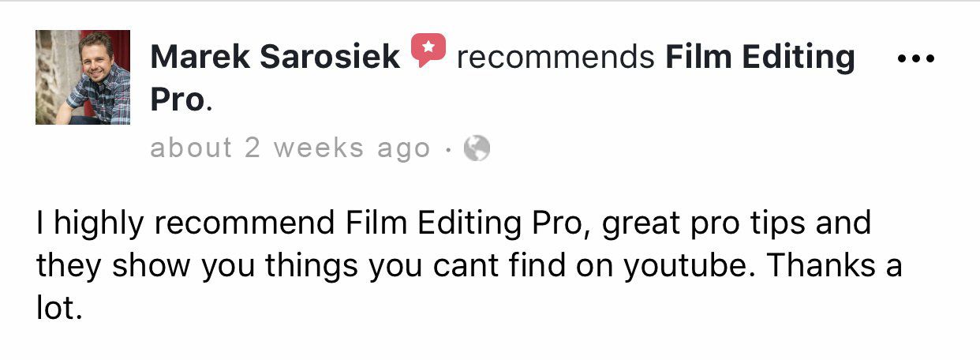Click the word "Thanks" in the review
This screenshot has height=360, width=980.
(x=821, y=267)
